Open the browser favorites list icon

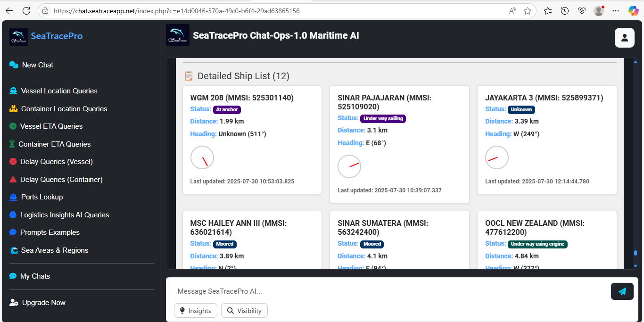548,10
